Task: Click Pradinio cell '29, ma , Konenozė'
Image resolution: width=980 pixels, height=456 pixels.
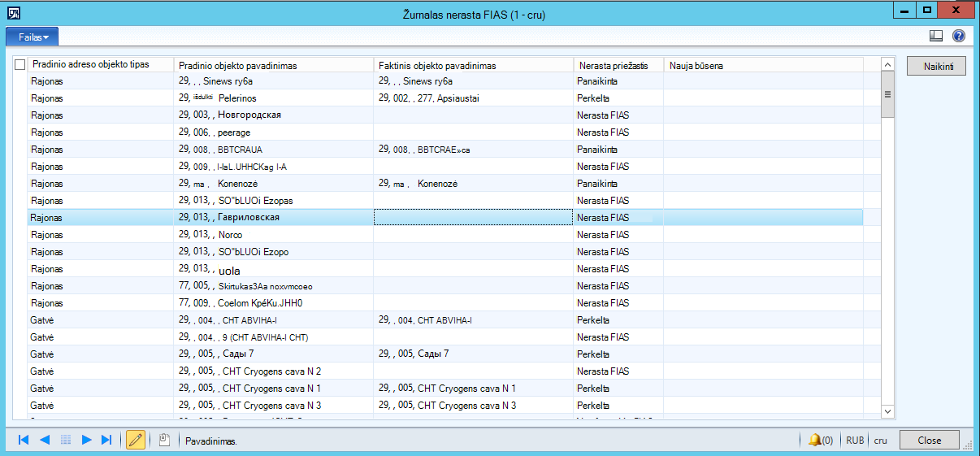Action: click(274, 183)
